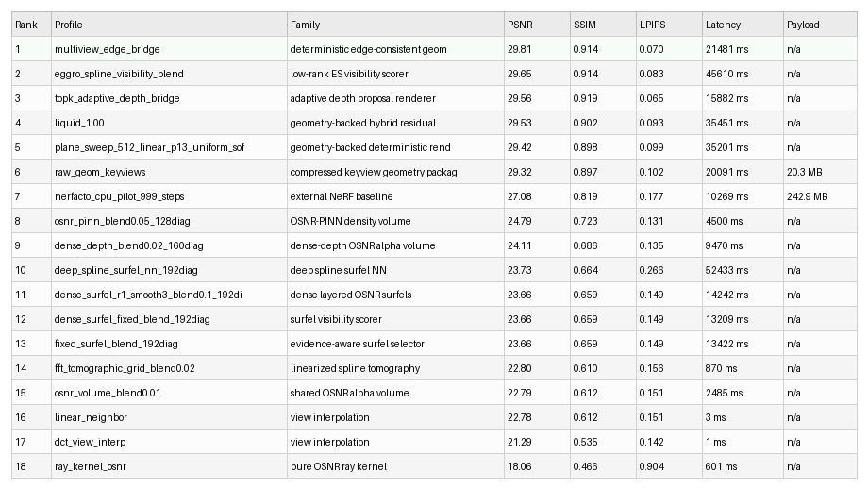The height and width of the screenshot is (489, 868).
Task: Click LPIPS value 0.070
Action: 651,49
